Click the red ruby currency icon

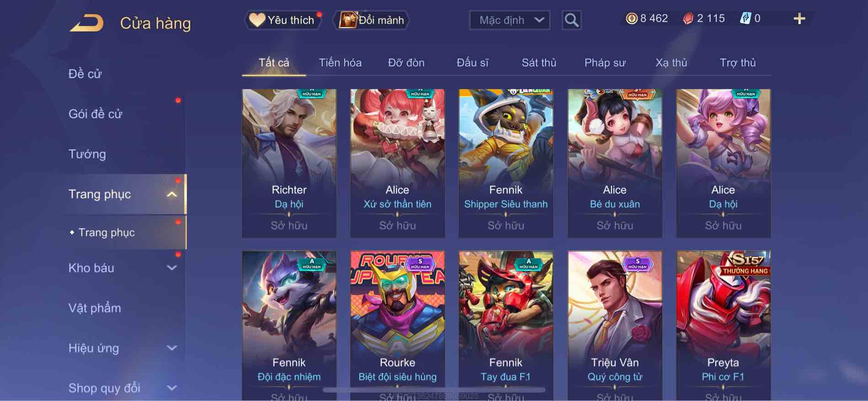tap(688, 19)
